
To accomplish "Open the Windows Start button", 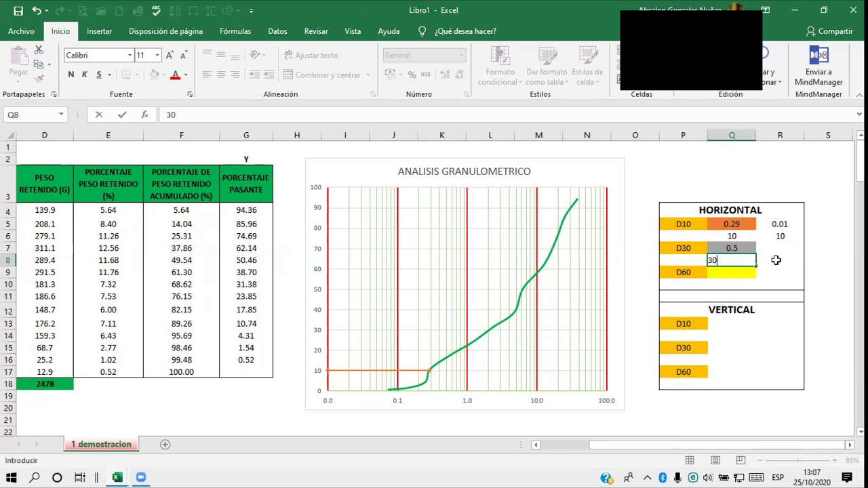I will coord(12,477).
